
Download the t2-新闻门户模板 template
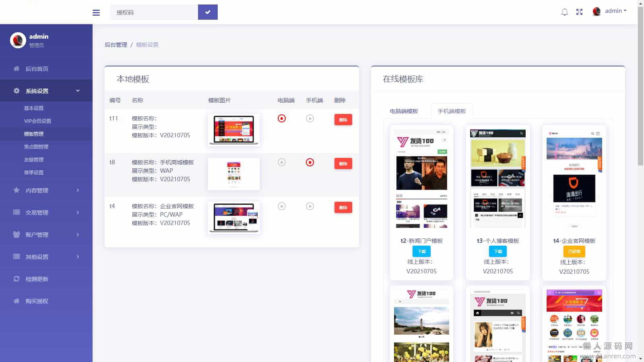click(x=421, y=251)
